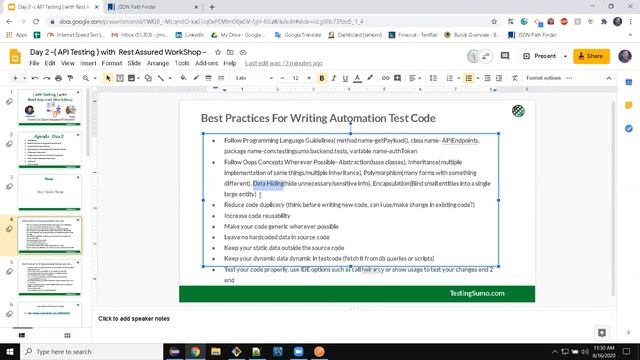Open the Zoom level dropdown arrow
The height and width of the screenshot is (360, 640).
pos(95,78)
